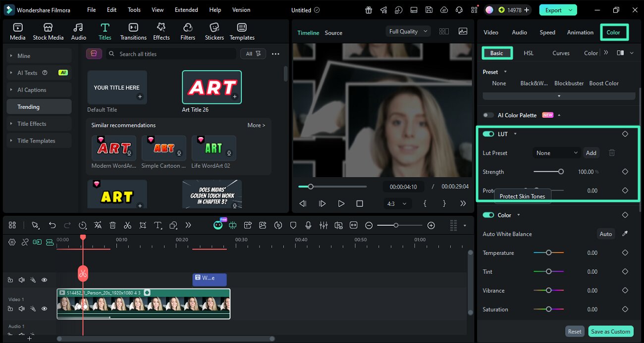Click the Reset button
The height and width of the screenshot is (343, 644).
[x=575, y=332]
